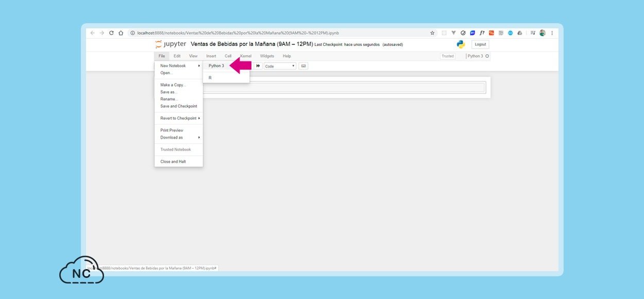Reload the page with browser refresh icon

click(111, 33)
